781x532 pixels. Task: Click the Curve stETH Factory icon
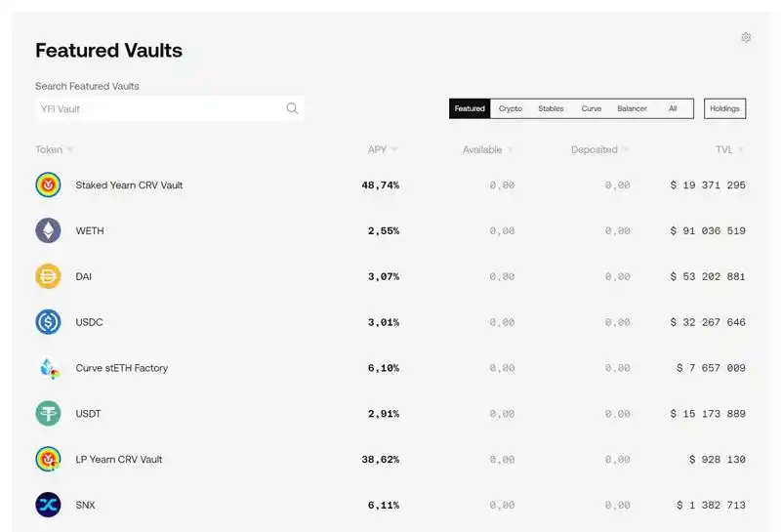click(48, 368)
